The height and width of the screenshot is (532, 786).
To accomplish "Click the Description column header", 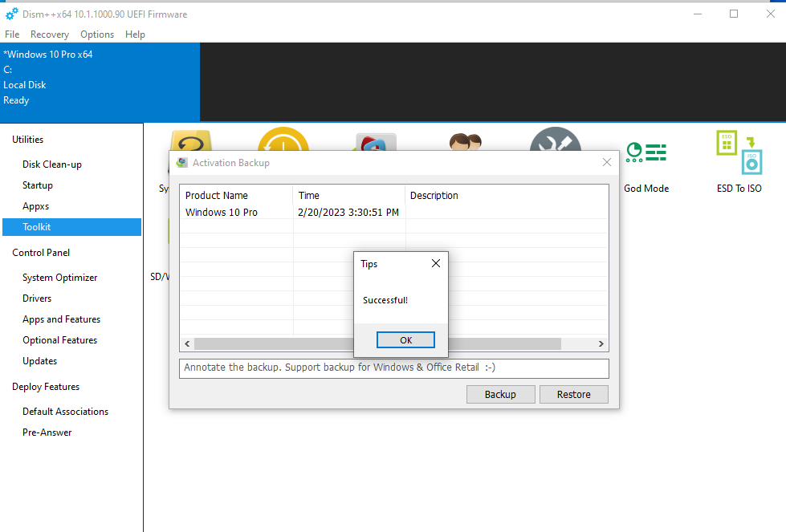I will point(507,195).
